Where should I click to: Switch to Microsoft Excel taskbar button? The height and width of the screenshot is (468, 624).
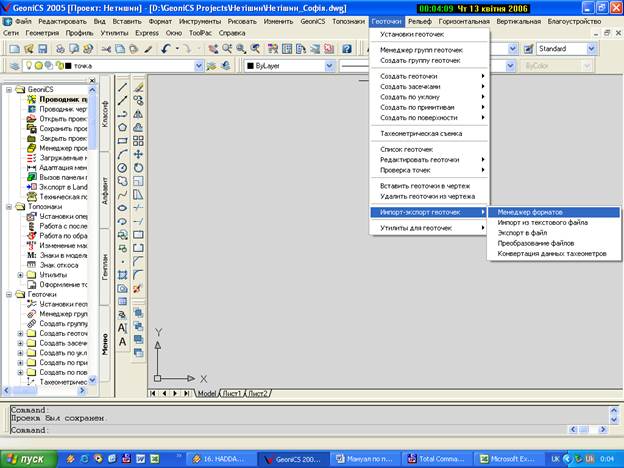click(x=507, y=459)
